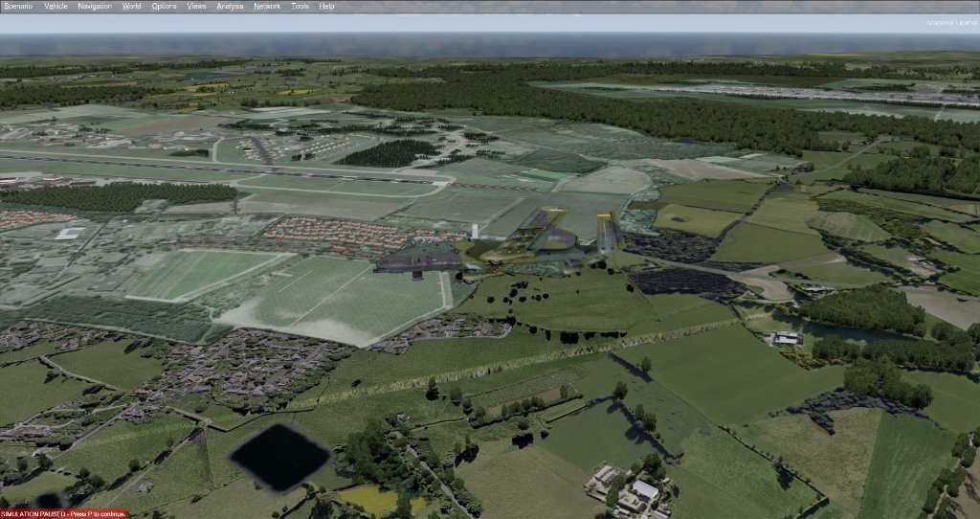Click the white house beside the right-hand woods
980x519 pixels.
787,338
